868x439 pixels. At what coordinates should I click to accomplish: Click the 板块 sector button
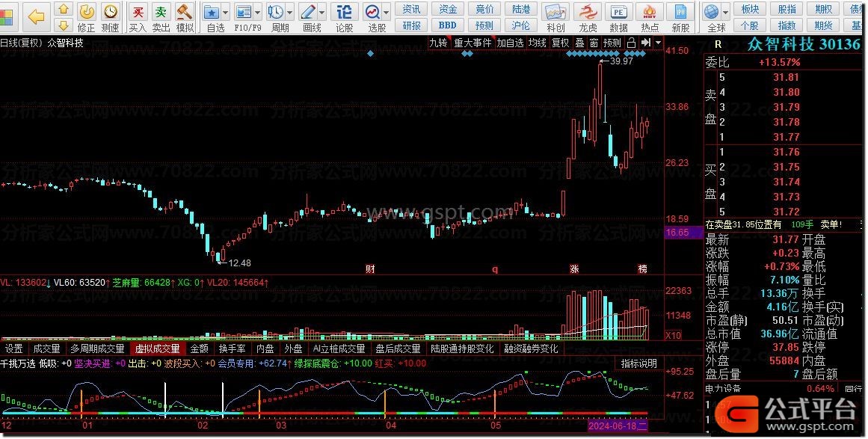tap(750, 9)
